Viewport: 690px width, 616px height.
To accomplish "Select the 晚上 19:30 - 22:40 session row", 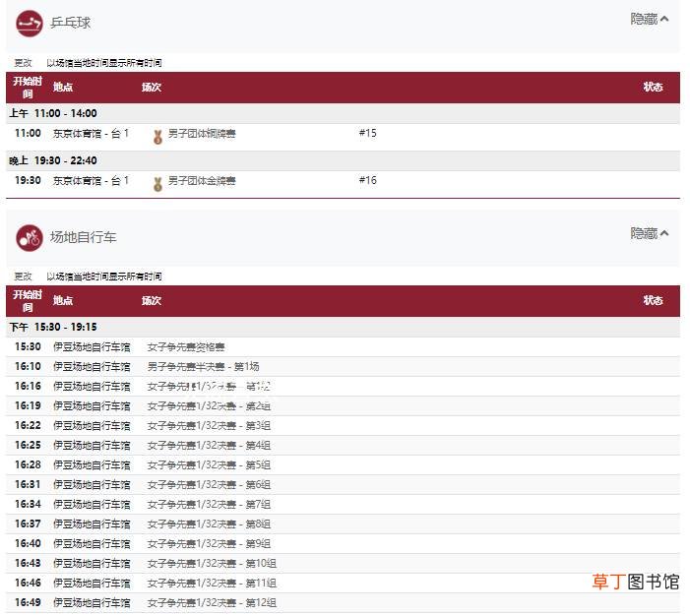I will pos(343,160).
